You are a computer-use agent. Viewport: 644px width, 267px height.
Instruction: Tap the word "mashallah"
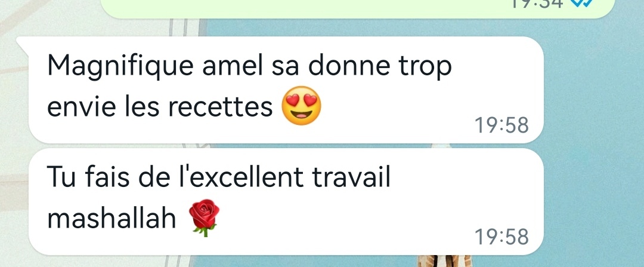[x=112, y=218]
